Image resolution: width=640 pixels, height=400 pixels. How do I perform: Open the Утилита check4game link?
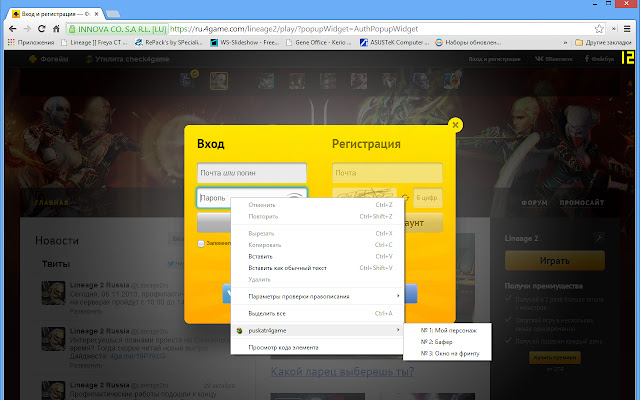coord(127,59)
